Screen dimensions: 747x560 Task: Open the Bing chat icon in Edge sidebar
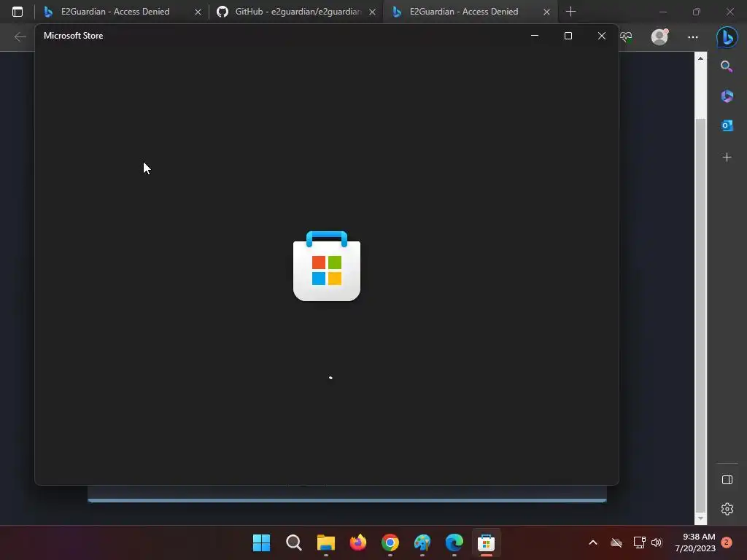727,36
